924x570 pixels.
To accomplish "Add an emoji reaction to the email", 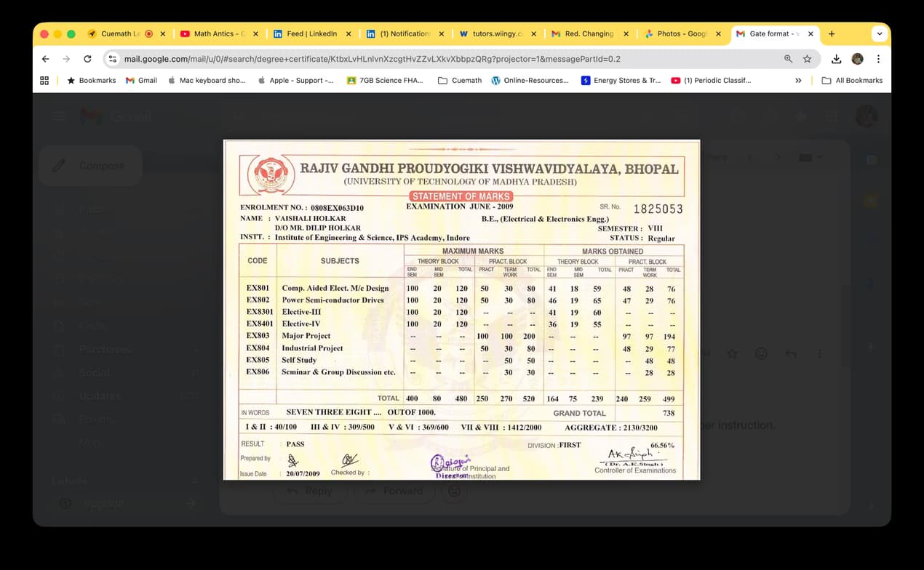I will point(761,354).
